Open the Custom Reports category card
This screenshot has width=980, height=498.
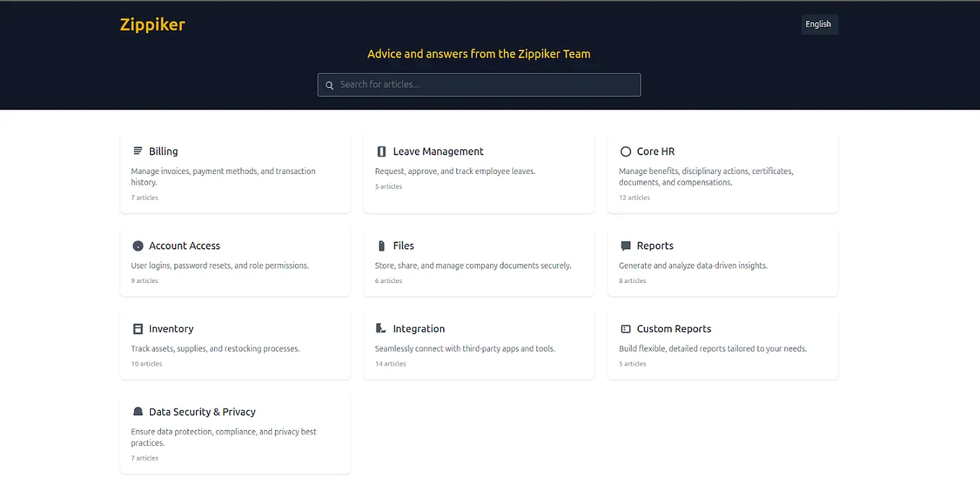click(722, 345)
